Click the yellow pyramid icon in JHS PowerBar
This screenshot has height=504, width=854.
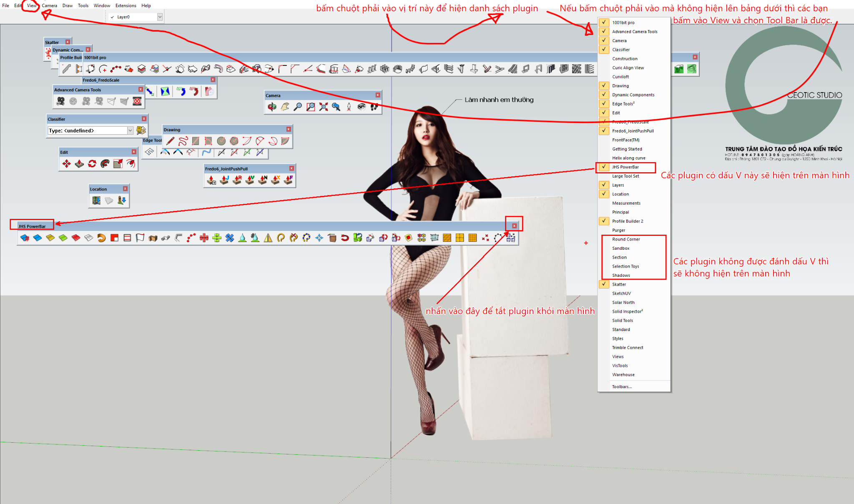[268, 238]
